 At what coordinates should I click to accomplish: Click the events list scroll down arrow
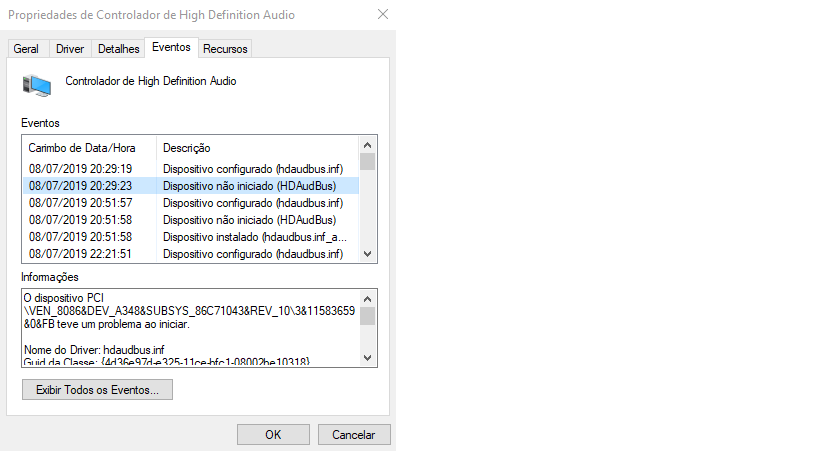(x=367, y=254)
